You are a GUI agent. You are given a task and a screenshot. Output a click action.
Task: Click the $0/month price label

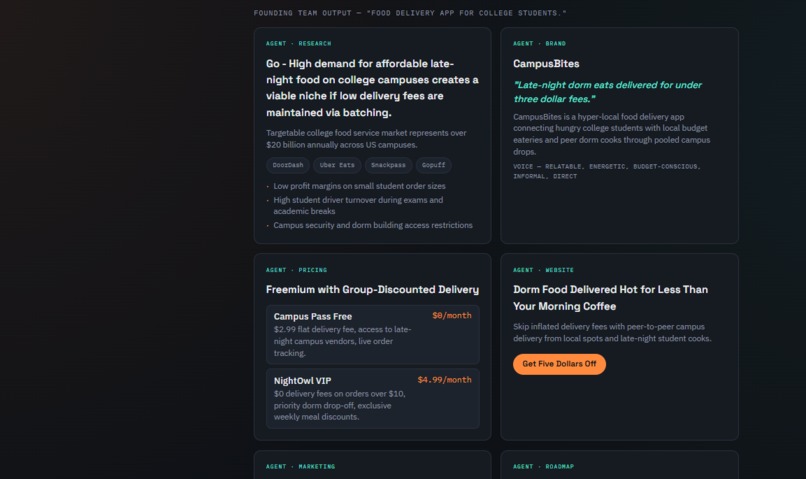coord(452,316)
